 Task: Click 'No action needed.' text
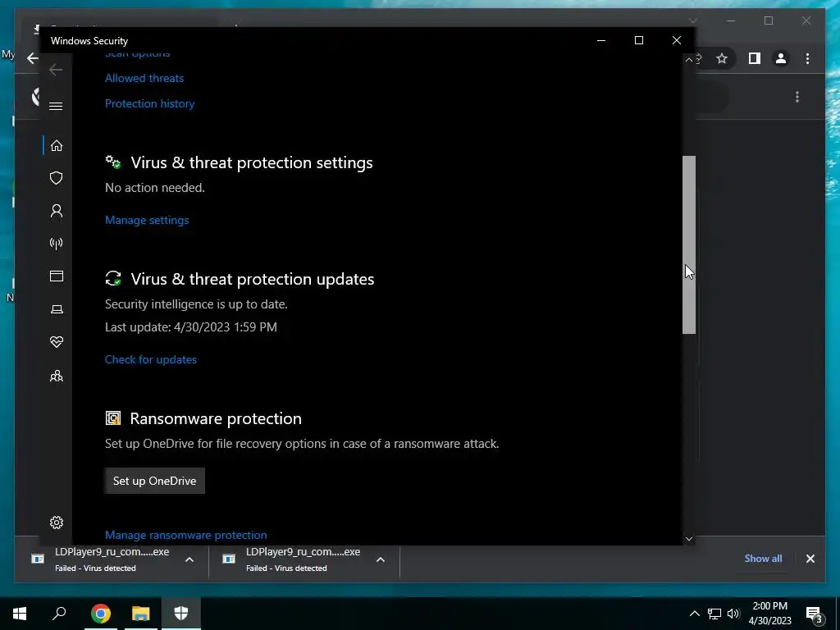coord(155,188)
